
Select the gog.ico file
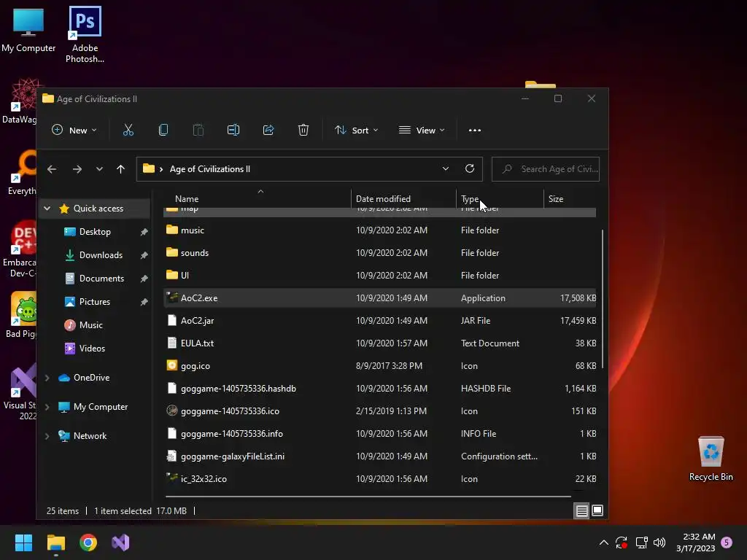379,366
